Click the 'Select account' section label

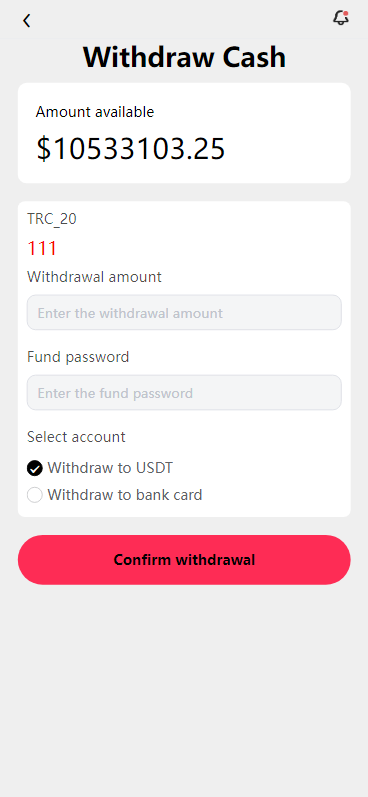click(x=76, y=437)
